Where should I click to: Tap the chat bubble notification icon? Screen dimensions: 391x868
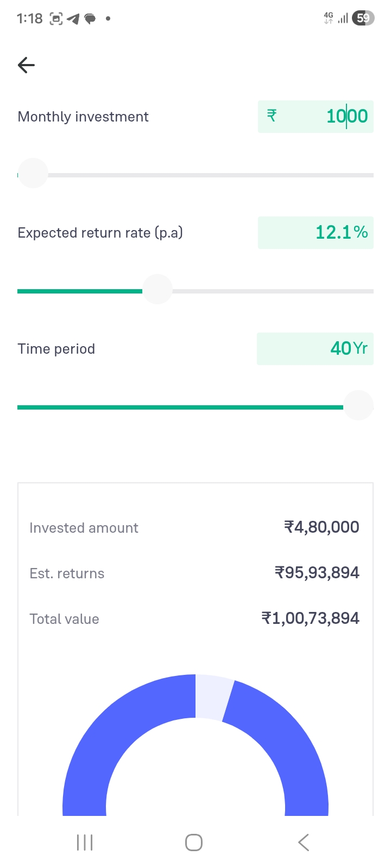pyautogui.click(x=90, y=19)
